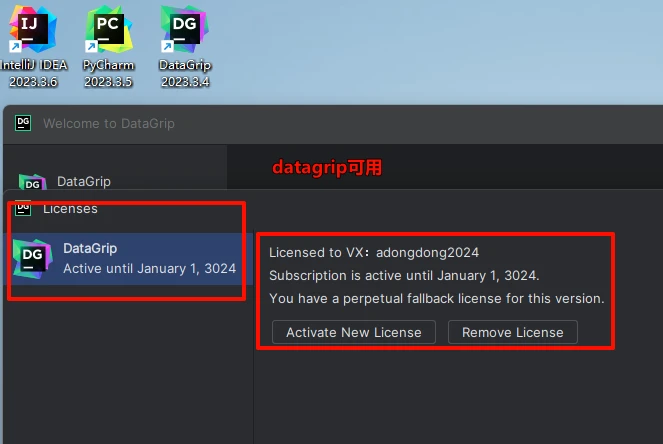663x444 pixels.
Task: Click the 'Active until January 1, 3024' label
Action: pos(150,269)
